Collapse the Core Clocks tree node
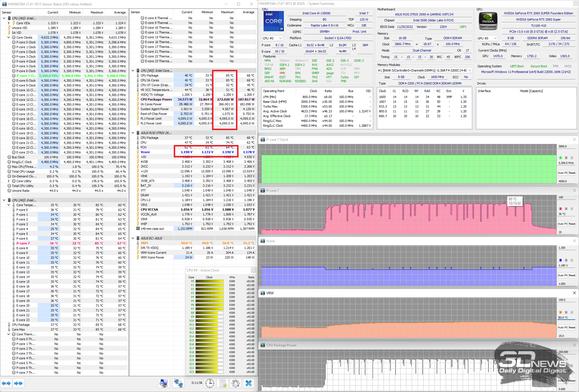Viewport: 579px width, 392px height. [x=9, y=37]
